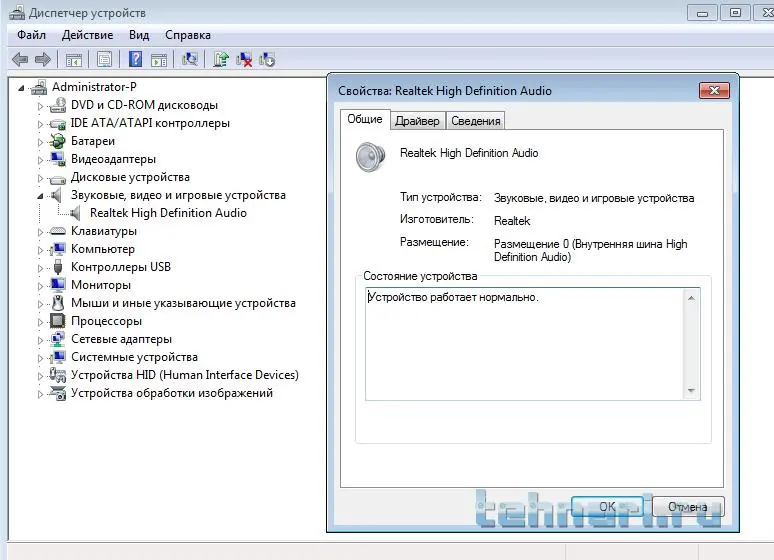Click the Back arrow toolbar icon
Image resolution: width=774 pixels, height=560 pixels.
pos(20,60)
